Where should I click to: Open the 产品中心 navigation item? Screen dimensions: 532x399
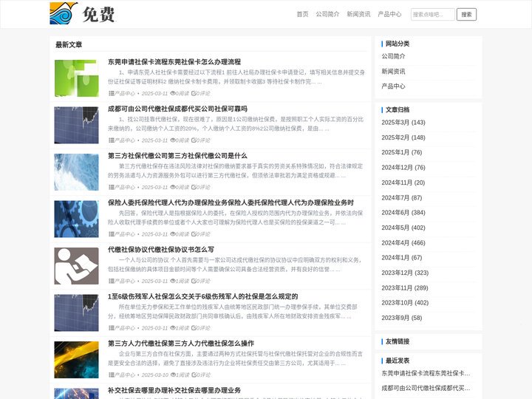point(389,14)
